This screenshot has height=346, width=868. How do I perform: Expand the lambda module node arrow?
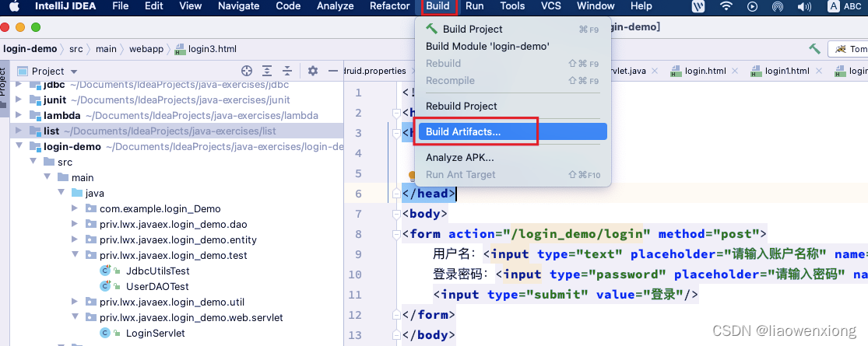pos(18,116)
